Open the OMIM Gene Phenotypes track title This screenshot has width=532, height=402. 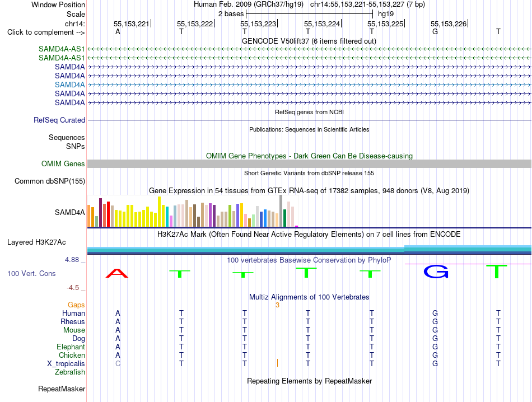[x=310, y=156]
